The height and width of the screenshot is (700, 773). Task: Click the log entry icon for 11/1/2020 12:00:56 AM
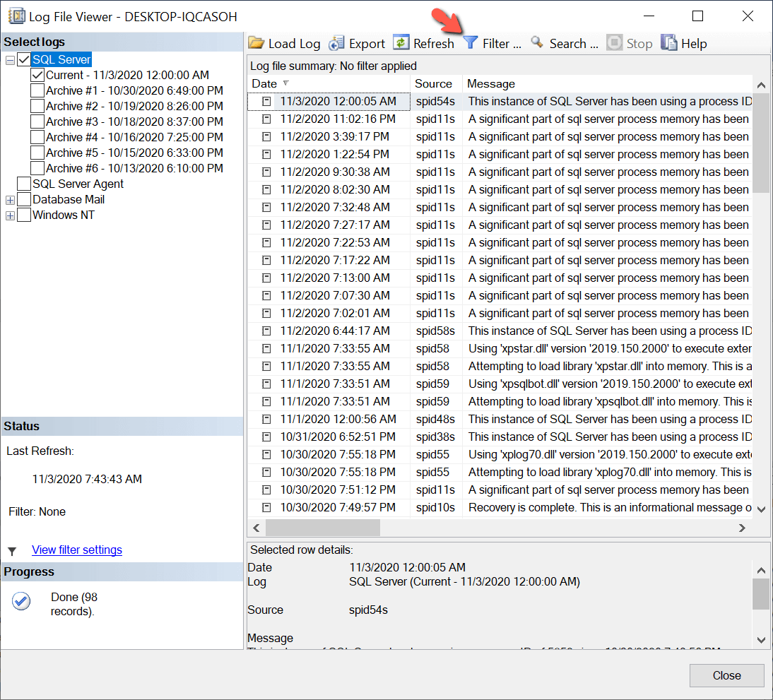coord(266,419)
